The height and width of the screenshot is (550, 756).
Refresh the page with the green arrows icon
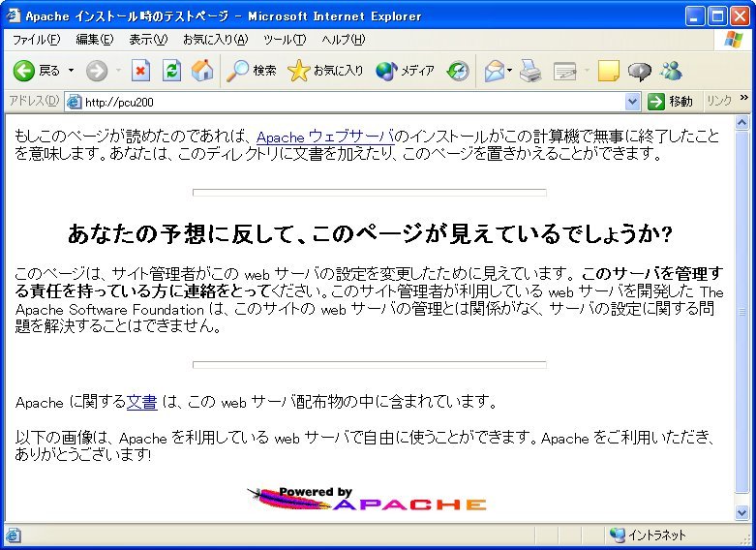pyautogui.click(x=171, y=72)
